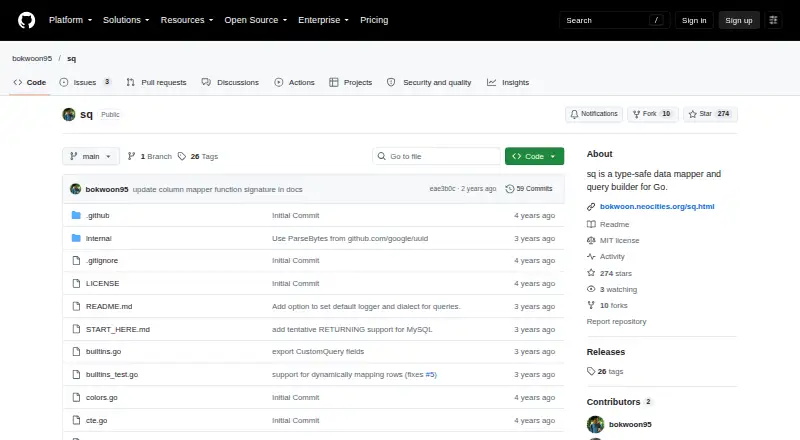This screenshot has width=800, height=440.
Task: Open the colors.go file
Action: [102, 397]
